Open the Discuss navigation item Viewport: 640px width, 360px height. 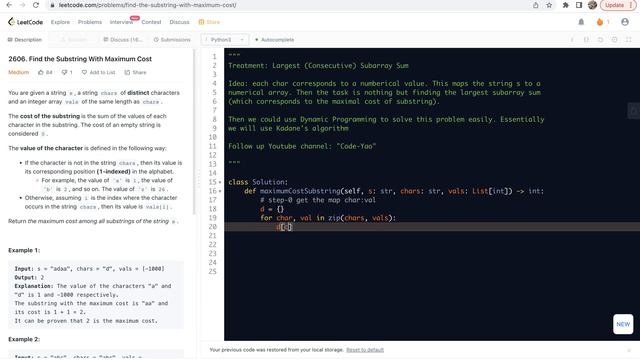pos(179,22)
